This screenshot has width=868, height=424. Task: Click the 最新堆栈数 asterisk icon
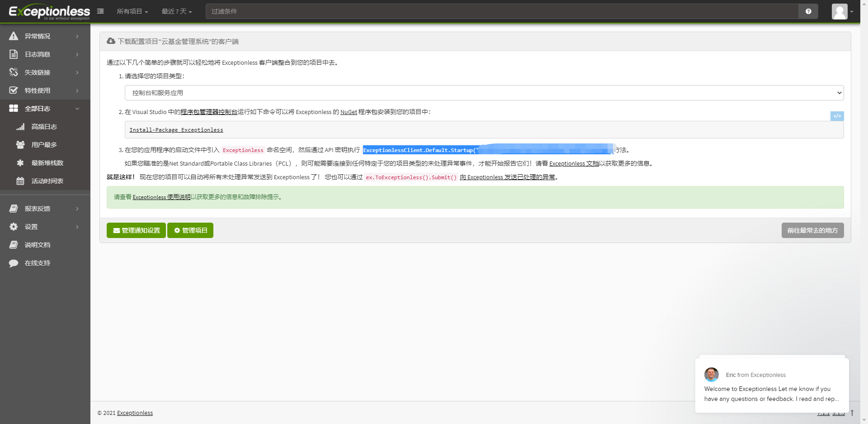[20, 163]
